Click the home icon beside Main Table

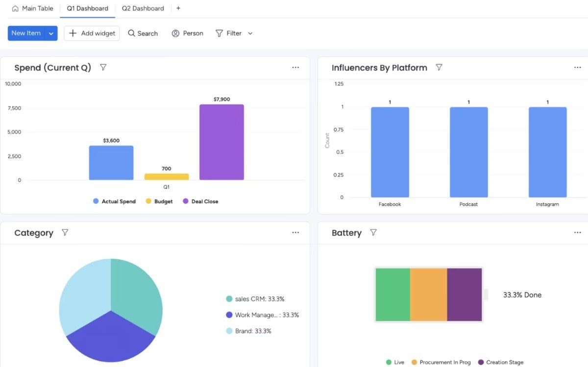14,8
